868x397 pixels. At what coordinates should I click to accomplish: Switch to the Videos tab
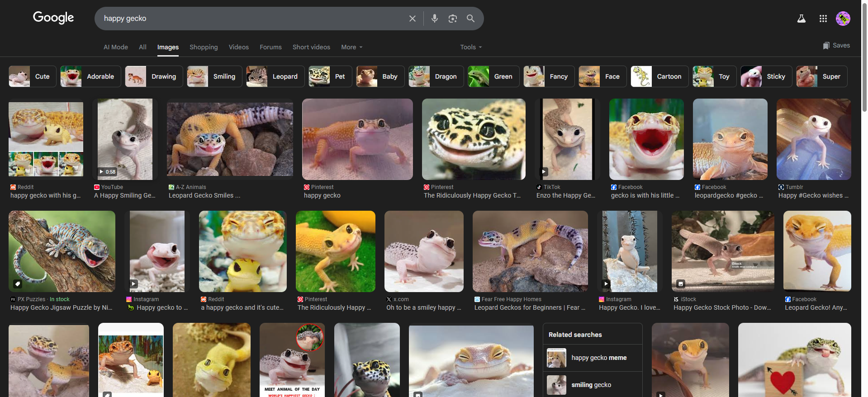pos(238,47)
